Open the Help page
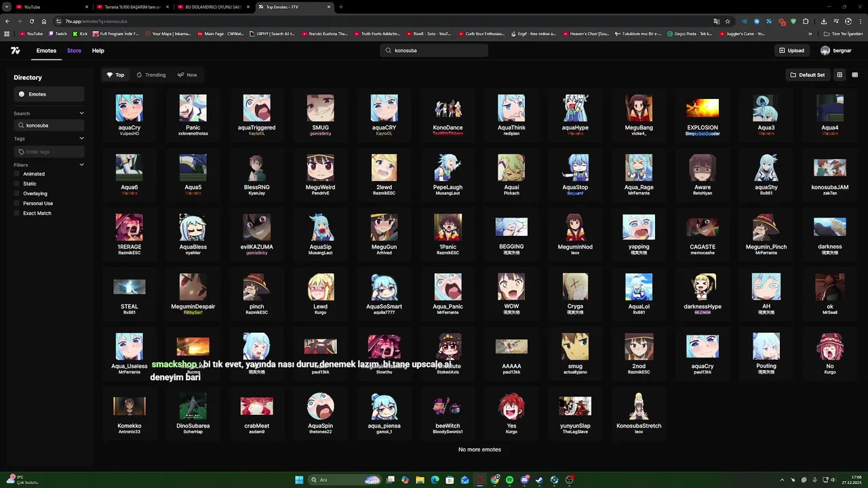Viewport: 868px width, 488px height. (x=98, y=51)
